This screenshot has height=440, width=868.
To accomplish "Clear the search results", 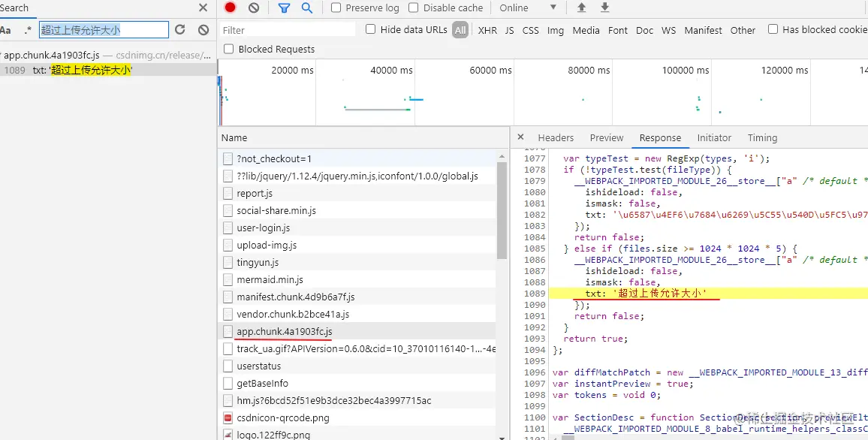I will pyautogui.click(x=203, y=30).
